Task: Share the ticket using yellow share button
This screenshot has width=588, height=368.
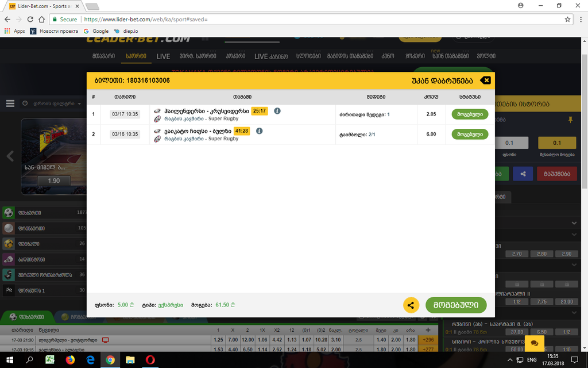Action: pyautogui.click(x=411, y=305)
